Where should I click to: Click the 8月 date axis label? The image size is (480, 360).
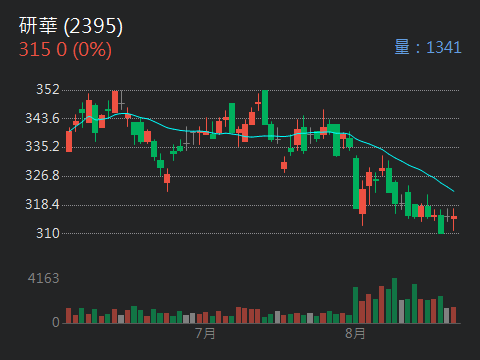[355, 333]
